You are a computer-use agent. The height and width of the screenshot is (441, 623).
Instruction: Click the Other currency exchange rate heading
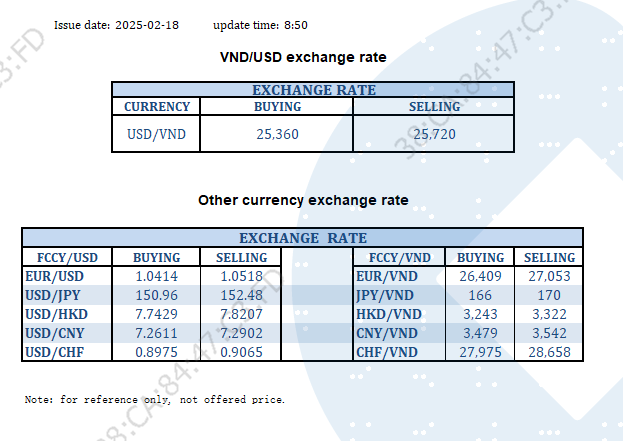(303, 200)
